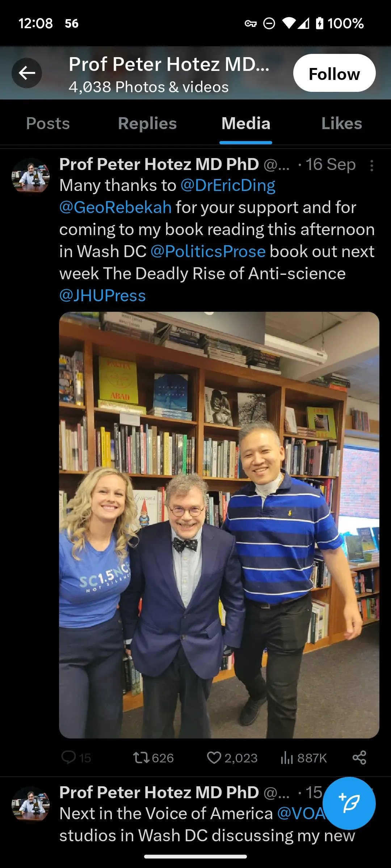Image resolution: width=391 pixels, height=868 pixels.
Task: Switch to the Likes tab
Action: (x=342, y=123)
